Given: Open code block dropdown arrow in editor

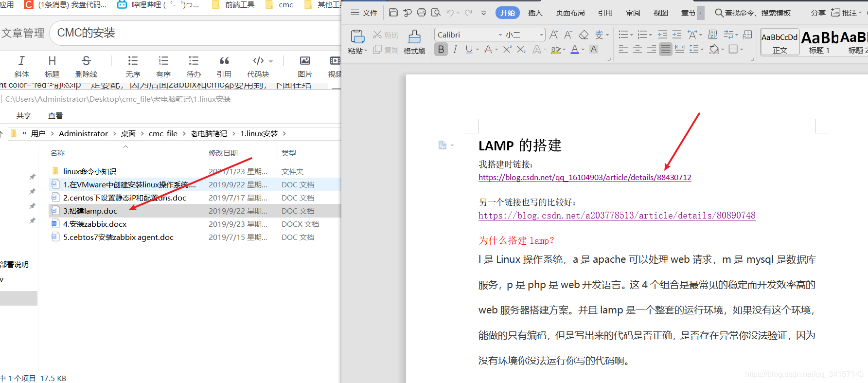Looking at the screenshot, I should [271, 61].
